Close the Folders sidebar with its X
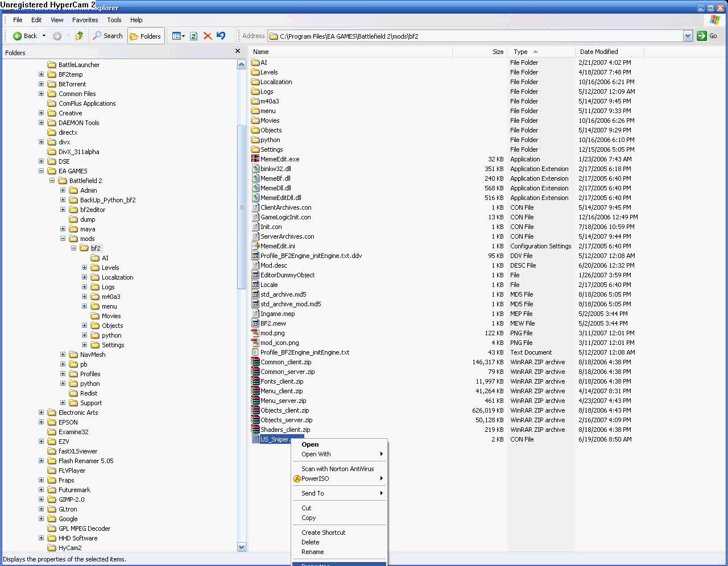The width and height of the screenshot is (728, 566). coord(238,51)
